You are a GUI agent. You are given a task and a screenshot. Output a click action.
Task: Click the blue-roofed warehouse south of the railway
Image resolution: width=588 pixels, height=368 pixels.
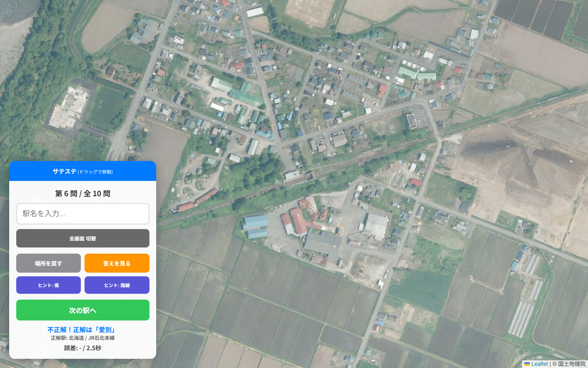tap(256, 226)
